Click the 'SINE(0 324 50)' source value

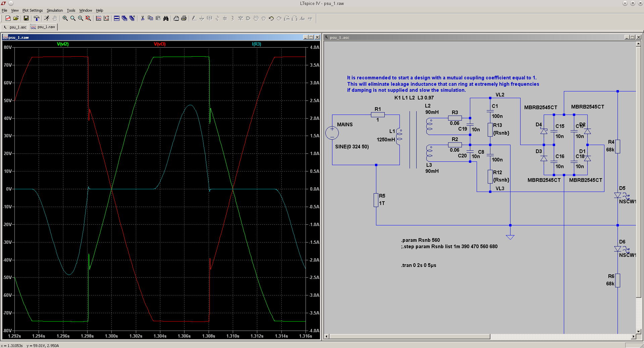click(x=352, y=147)
